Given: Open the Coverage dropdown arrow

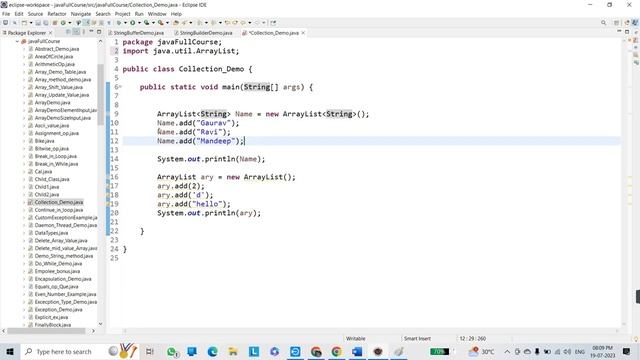Looking at the screenshot, I should (x=153, y=23).
